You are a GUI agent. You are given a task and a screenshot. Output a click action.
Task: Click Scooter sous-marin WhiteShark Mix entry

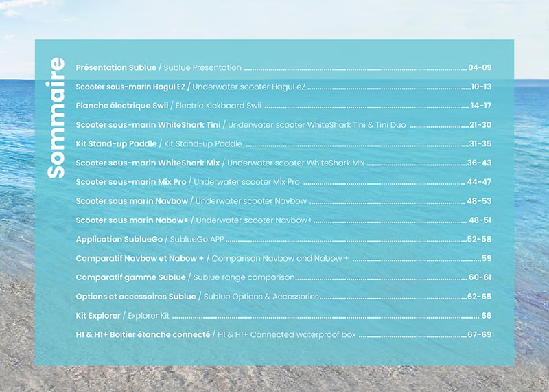point(148,163)
